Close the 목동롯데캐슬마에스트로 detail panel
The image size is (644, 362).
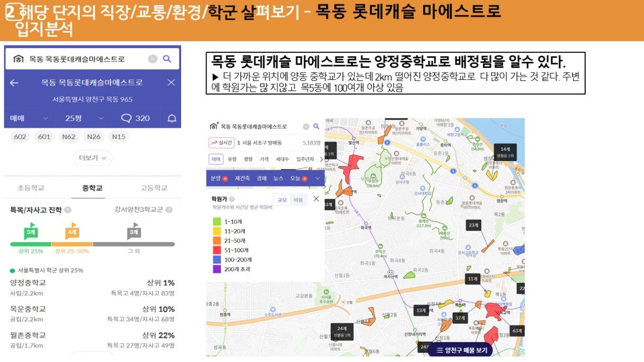171,83
